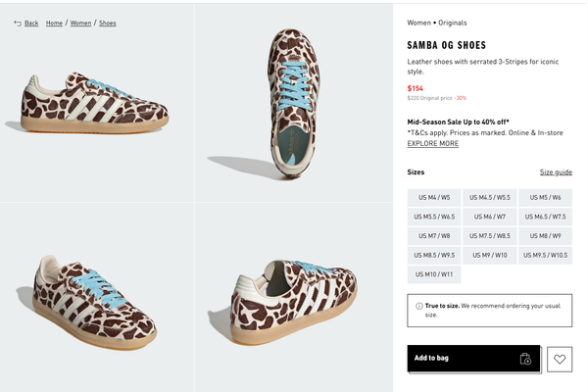Select size US M10 / W11
The image size is (588, 392).
(x=434, y=274)
